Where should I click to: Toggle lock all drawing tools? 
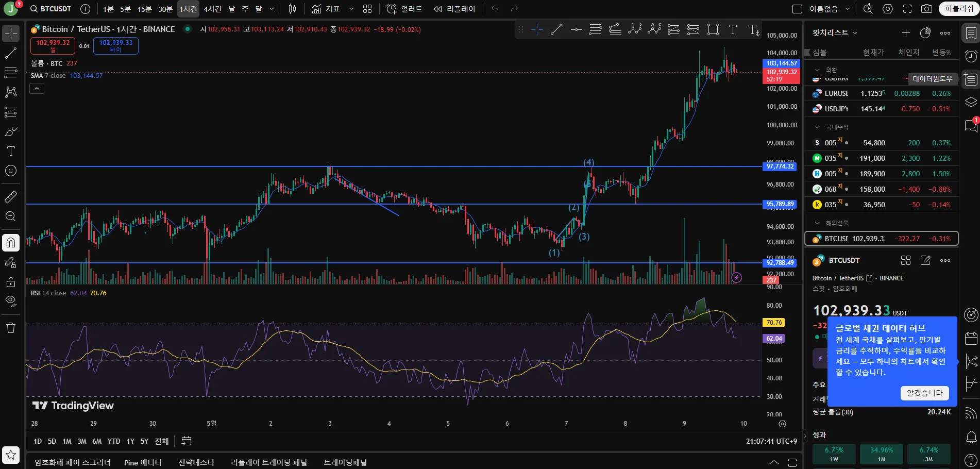[11, 282]
